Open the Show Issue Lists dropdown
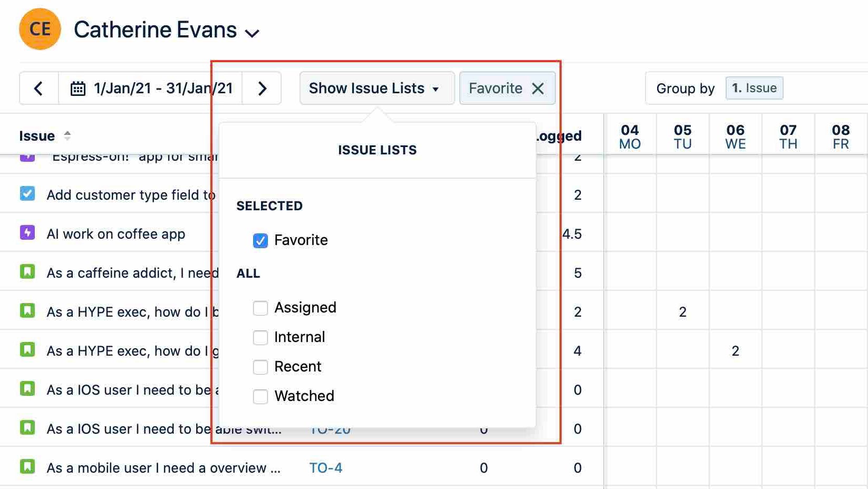Screen dimensions: 868x489 [377, 88]
